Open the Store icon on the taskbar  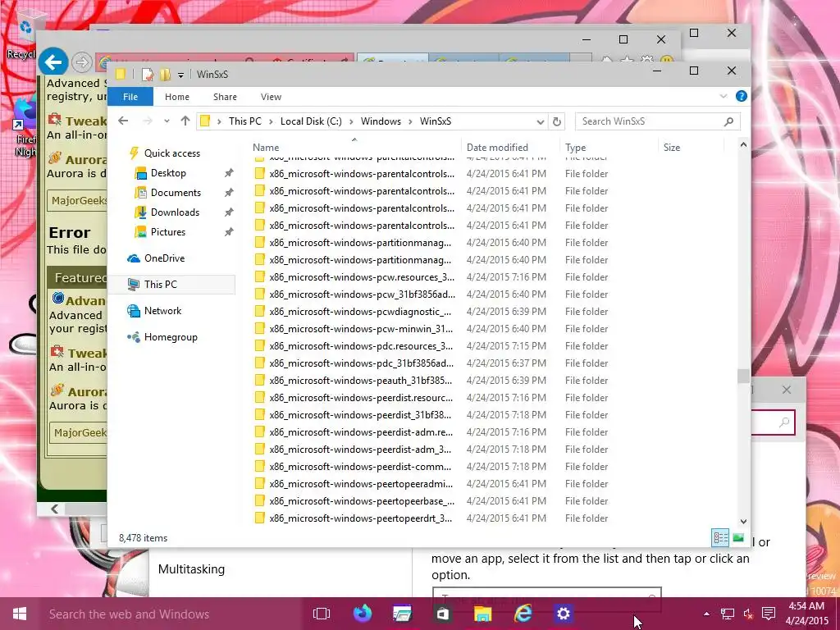coord(442,614)
